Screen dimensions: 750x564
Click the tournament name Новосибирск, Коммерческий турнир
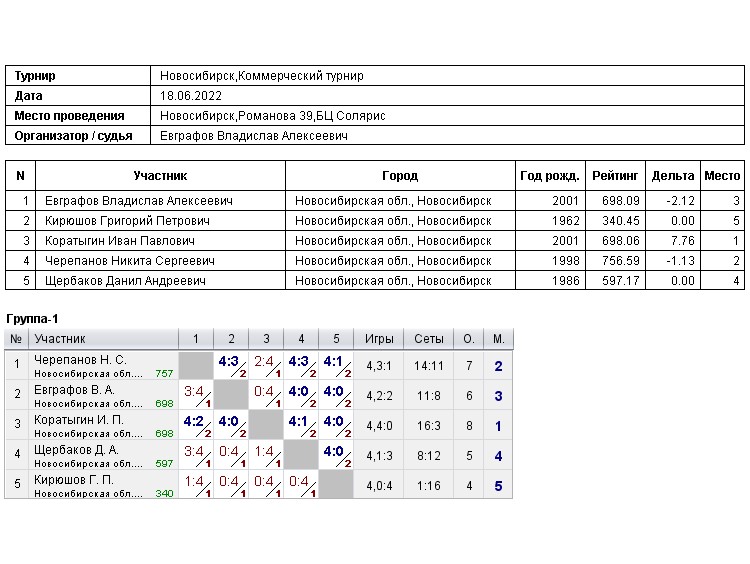pyautogui.click(x=262, y=76)
